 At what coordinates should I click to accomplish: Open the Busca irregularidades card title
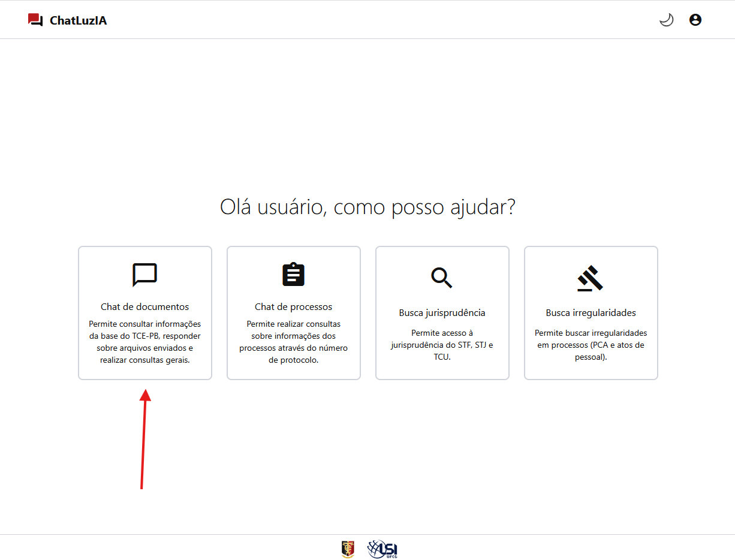(x=591, y=313)
